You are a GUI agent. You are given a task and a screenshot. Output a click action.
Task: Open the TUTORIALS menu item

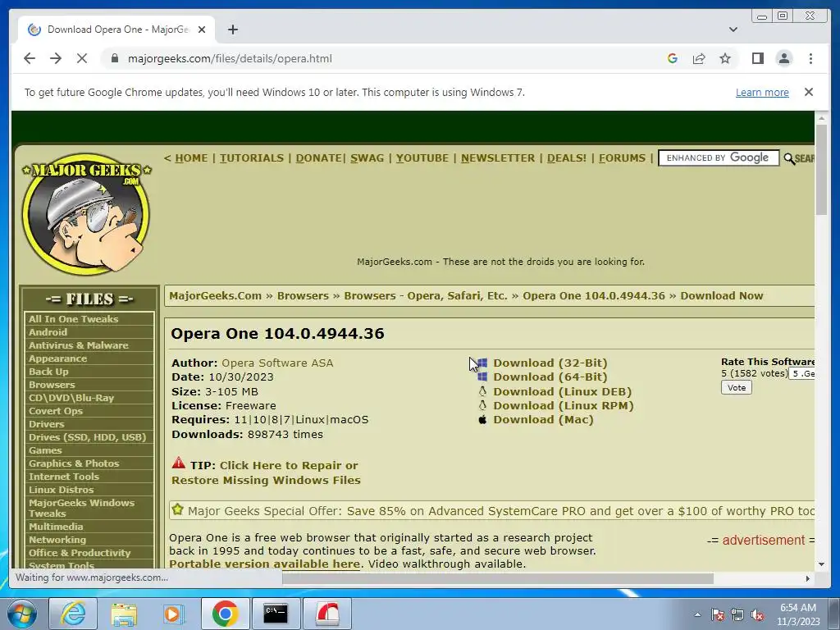[x=252, y=158]
